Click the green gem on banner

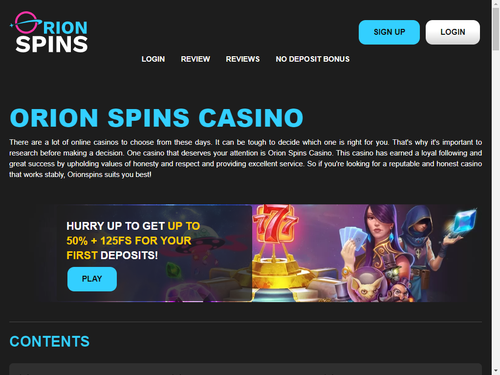click(x=173, y=269)
